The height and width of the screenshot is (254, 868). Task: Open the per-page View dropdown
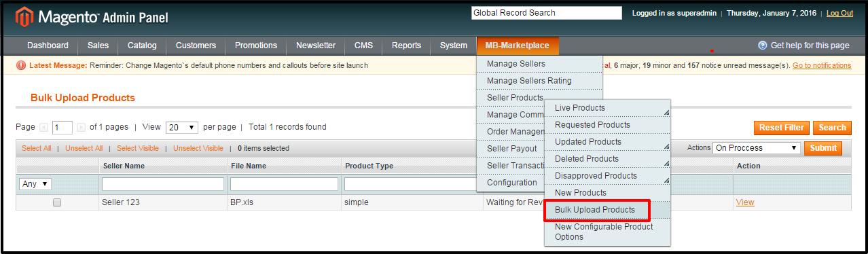(182, 127)
